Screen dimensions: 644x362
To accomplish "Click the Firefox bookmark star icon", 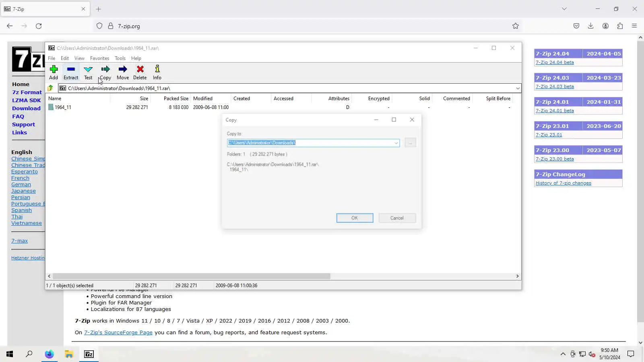I will coord(516,26).
